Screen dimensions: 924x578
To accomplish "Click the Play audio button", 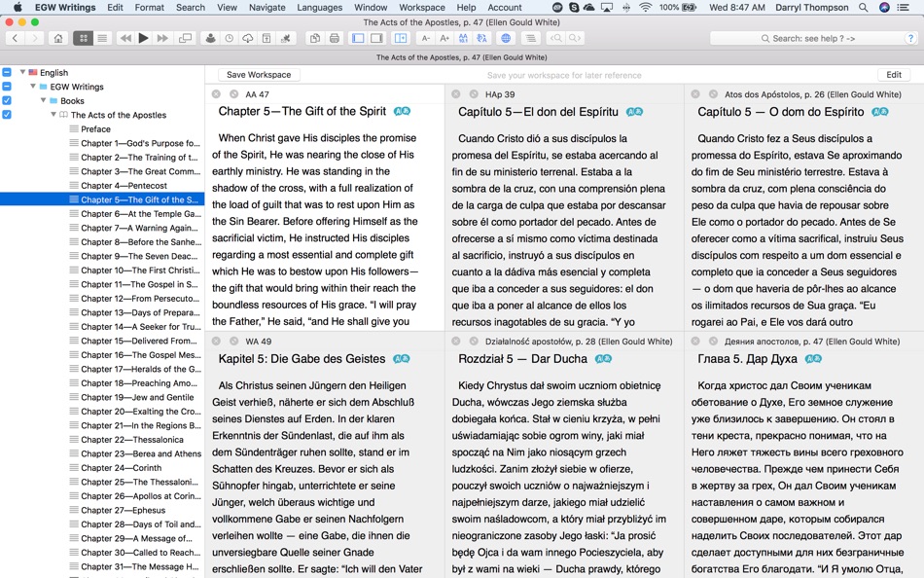I will [143, 38].
